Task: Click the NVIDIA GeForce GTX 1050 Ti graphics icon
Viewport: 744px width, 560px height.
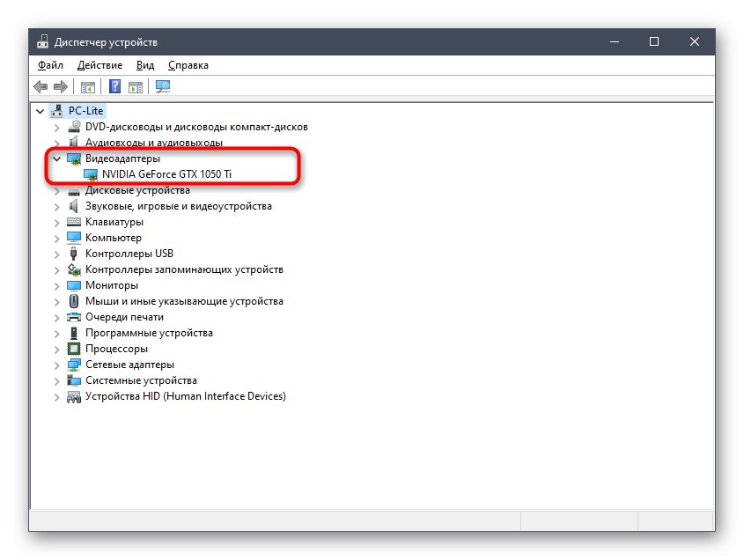Action: (91, 174)
